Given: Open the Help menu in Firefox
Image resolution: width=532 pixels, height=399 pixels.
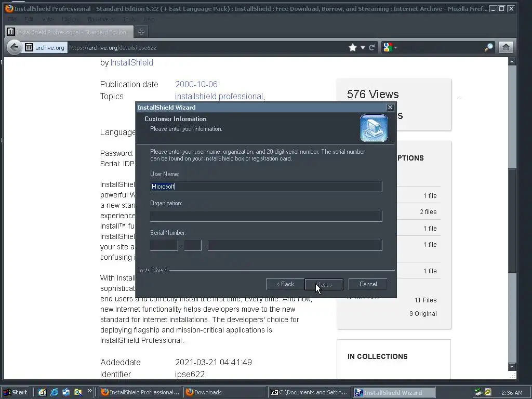Looking at the screenshot, I should coord(149,19).
